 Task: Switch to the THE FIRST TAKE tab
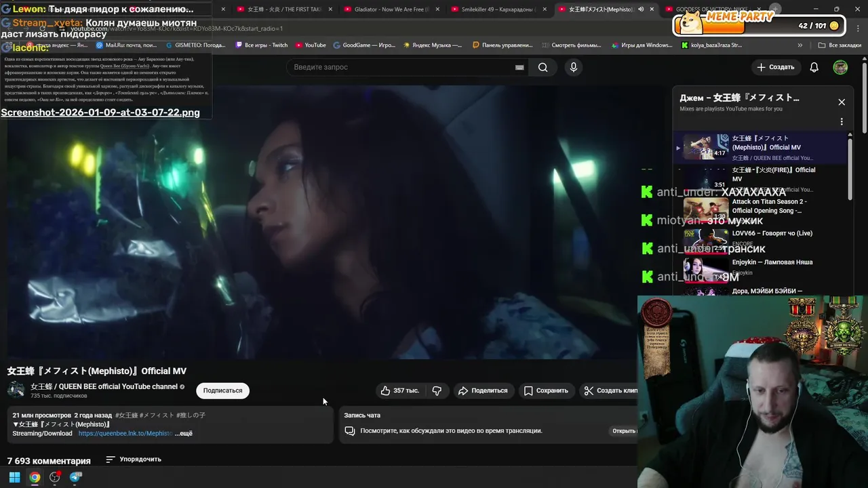[x=279, y=9]
